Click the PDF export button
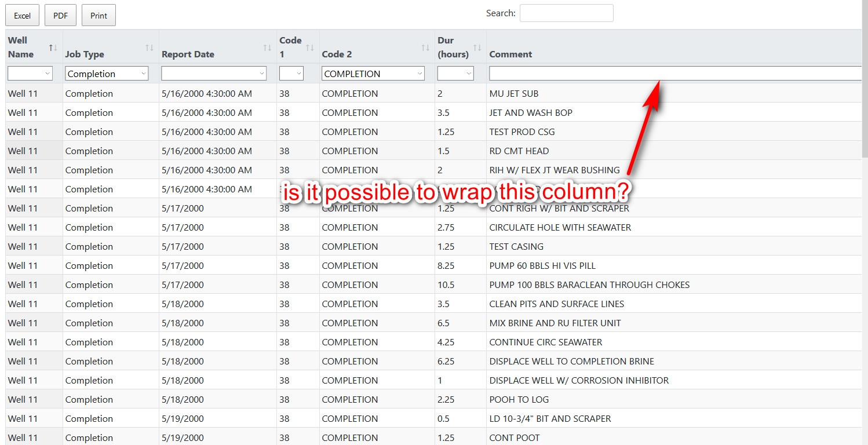Image resolution: width=868 pixels, height=445 pixels. (x=61, y=16)
